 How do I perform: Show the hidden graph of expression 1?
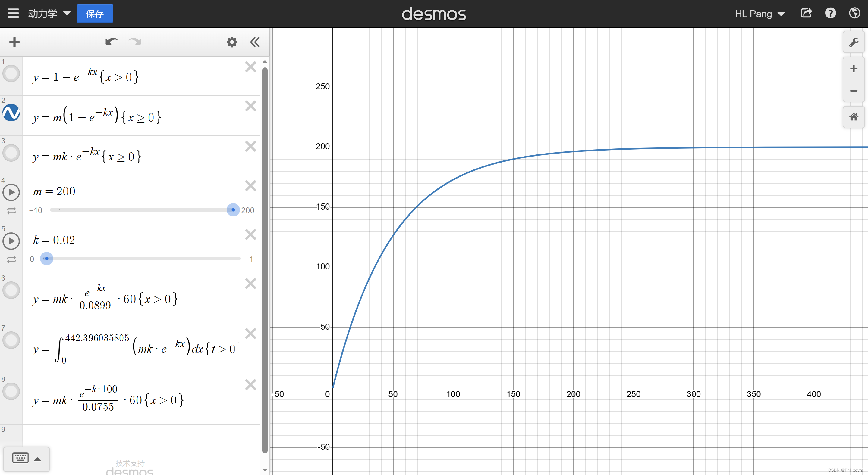[x=11, y=74]
